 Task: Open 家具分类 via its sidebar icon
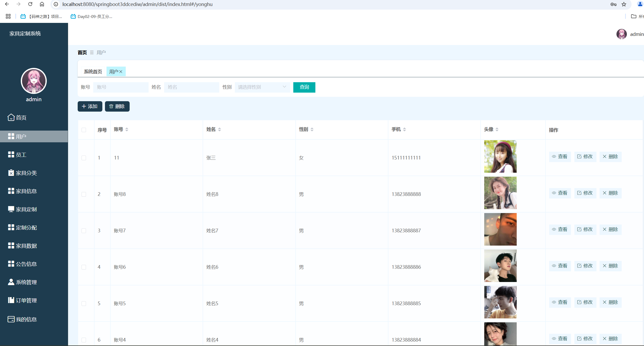tap(11, 173)
